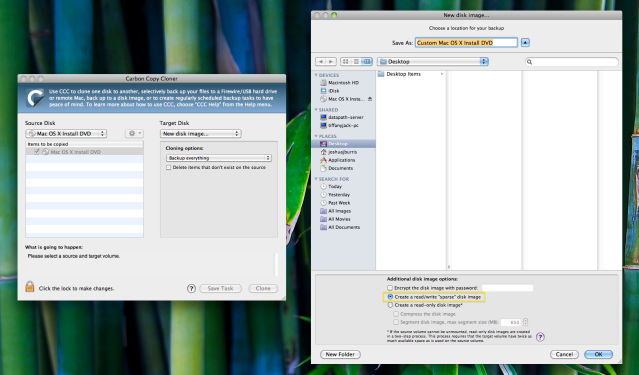Click the Save As filename field
This screenshot has width=639, height=375.
click(466, 43)
